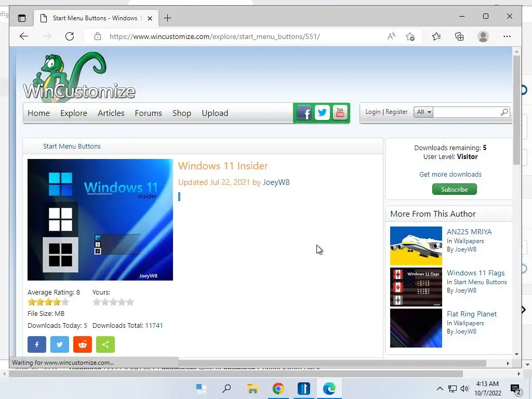Share the skin on Twitter button

click(60, 344)
